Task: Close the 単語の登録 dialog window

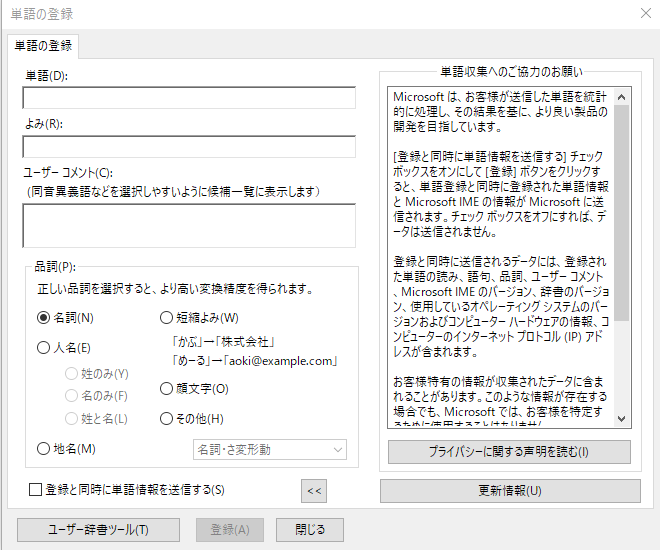Action: click(646, 13)
